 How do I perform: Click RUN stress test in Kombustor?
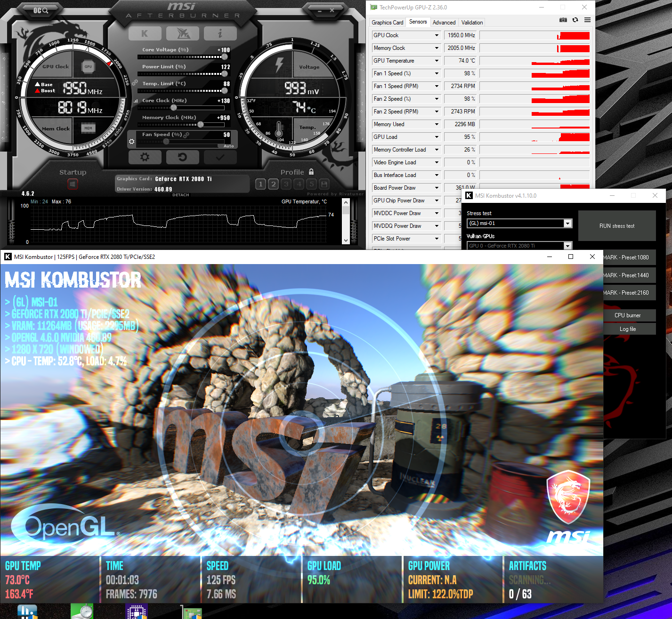point(617,226)
